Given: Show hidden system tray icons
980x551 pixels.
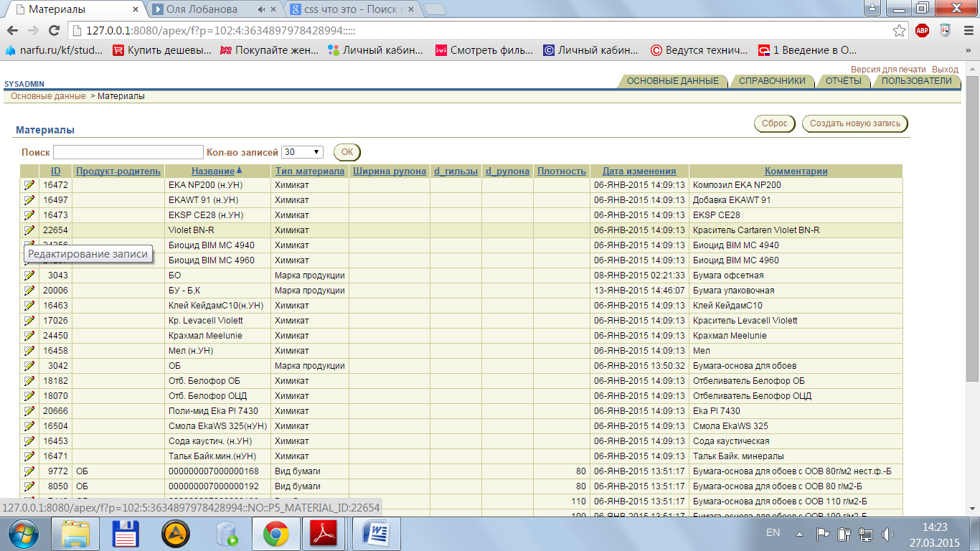Looking at the screenshot, I should (799, 534).
